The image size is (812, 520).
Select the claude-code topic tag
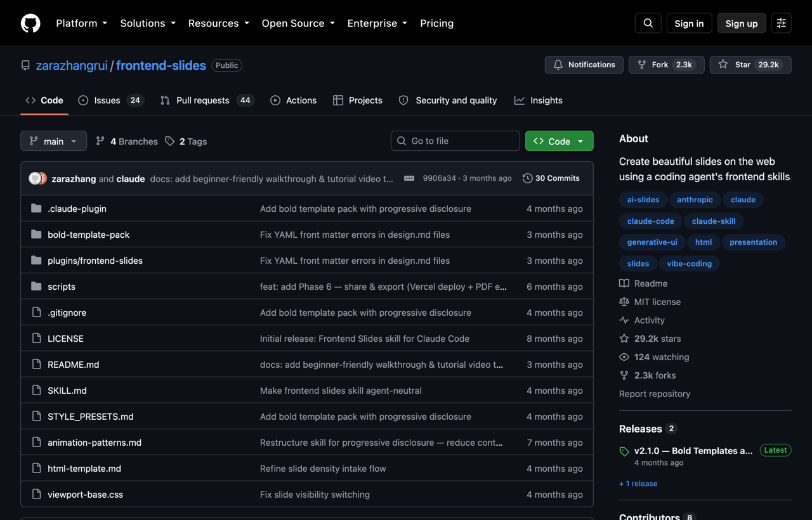pyautogui.click(x=650, y=221)
